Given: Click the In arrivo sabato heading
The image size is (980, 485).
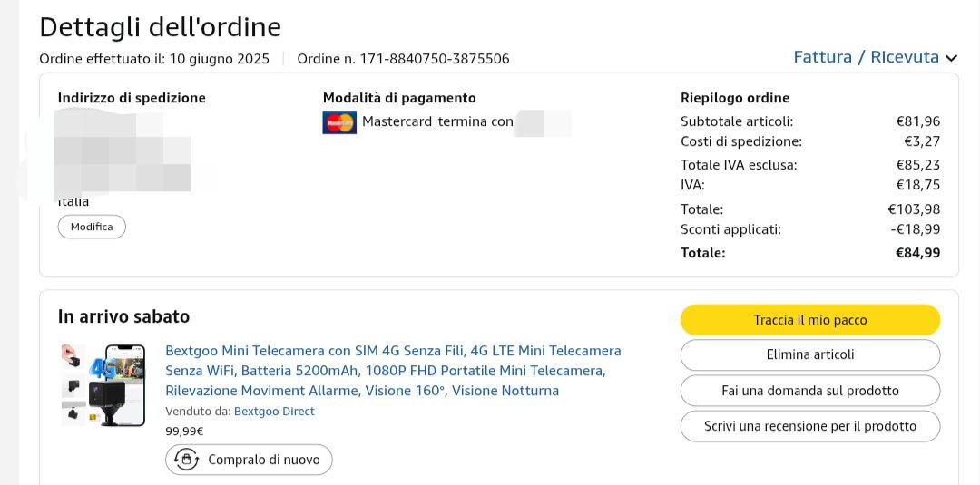Looking at the screenshot, I should (123, 316).
